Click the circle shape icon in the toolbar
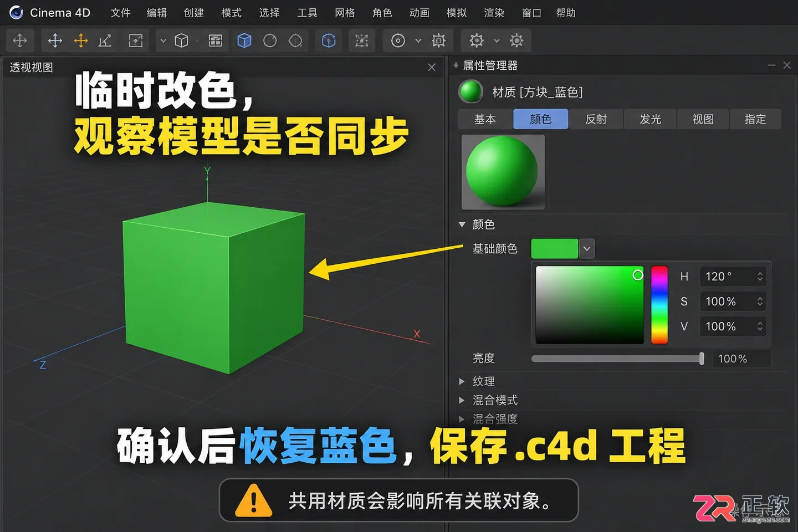Image resolution: width=798 pixels, height=532 pixels. pyautogui.click(x=270, y=40)
